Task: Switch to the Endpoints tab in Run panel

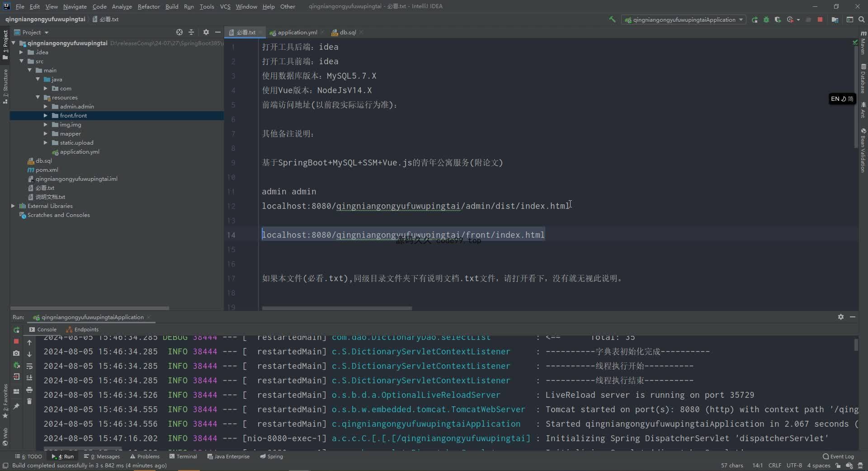Action: tap(82, 330)
